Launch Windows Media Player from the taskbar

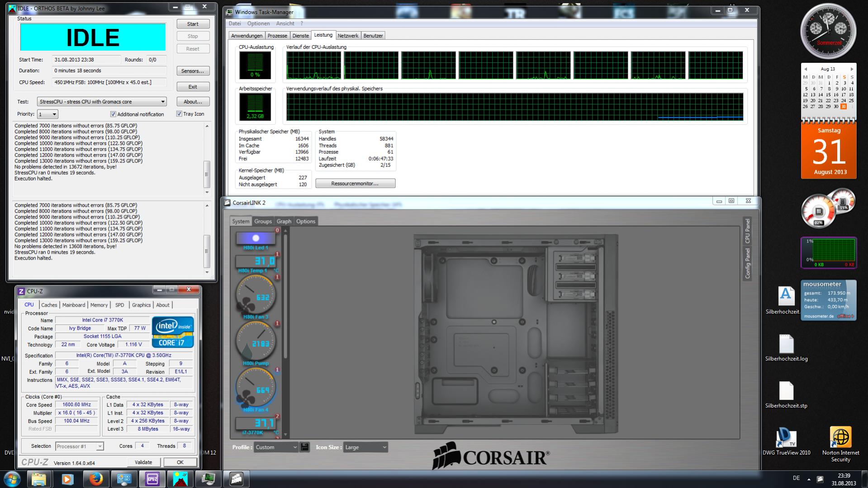point(67,479)
